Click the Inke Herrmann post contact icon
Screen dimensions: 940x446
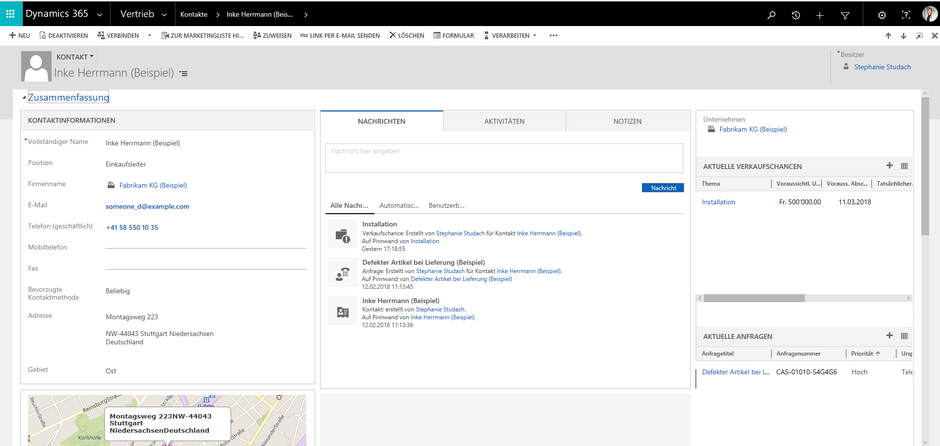[x=342, y=311]
